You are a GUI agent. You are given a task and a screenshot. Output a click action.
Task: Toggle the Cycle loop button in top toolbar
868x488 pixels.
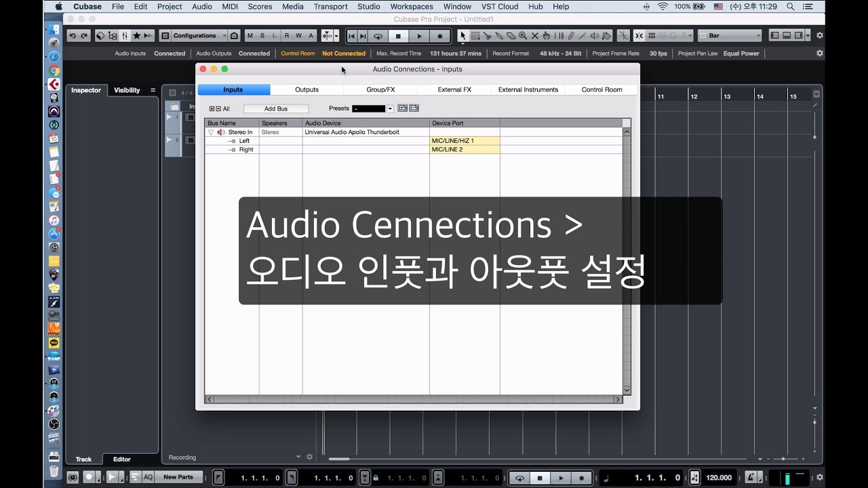point(378,36)
